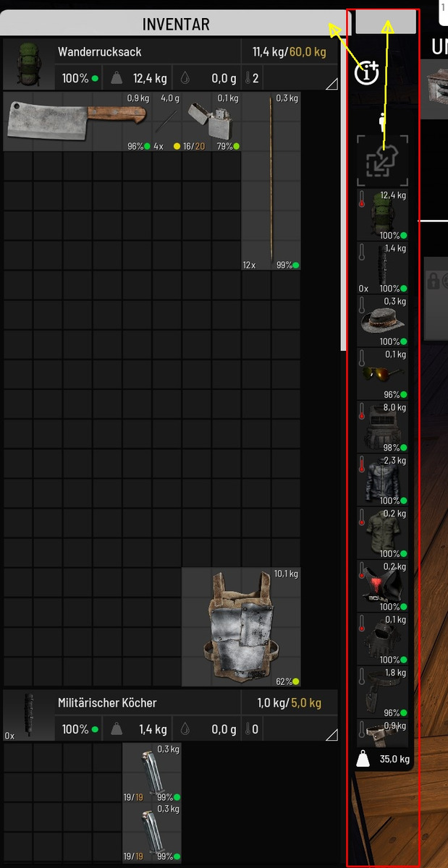Screen dimensions: 448x868
Task: Pick the thin needle item marked 4x
Action: [166, 121]
